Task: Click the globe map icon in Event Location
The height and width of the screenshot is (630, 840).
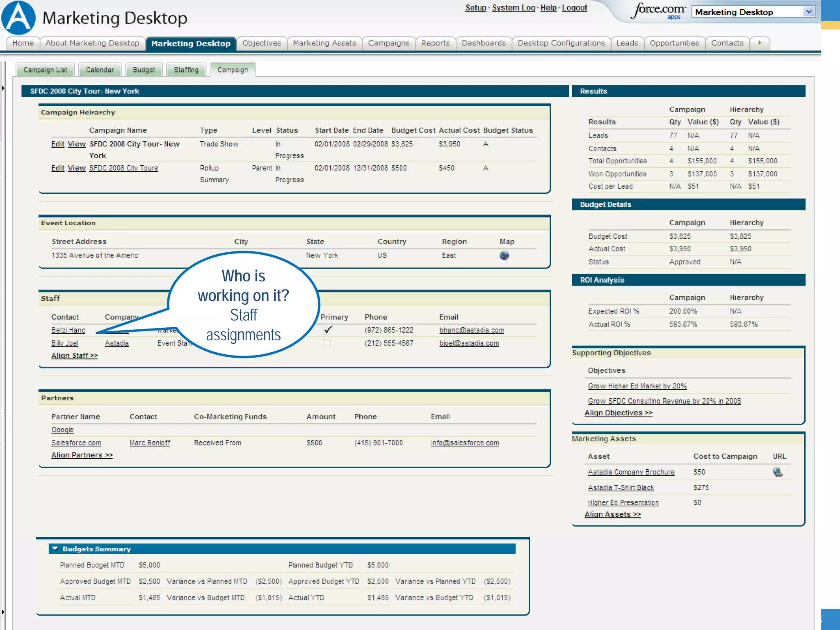Action: pos(504,256)
